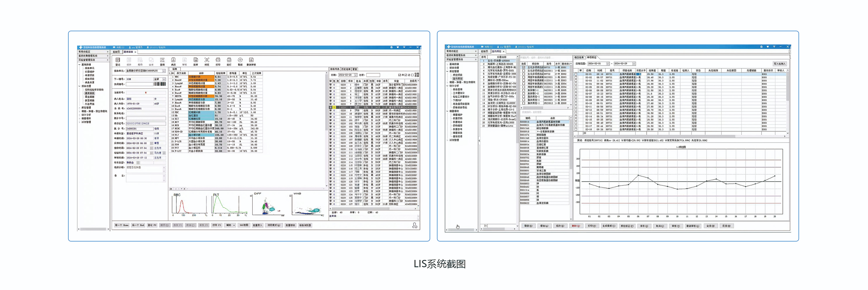The width and height of the screenshot is (868, 290).
Task: Open the report list 日期 date dropdown
Action: point(355,75)
